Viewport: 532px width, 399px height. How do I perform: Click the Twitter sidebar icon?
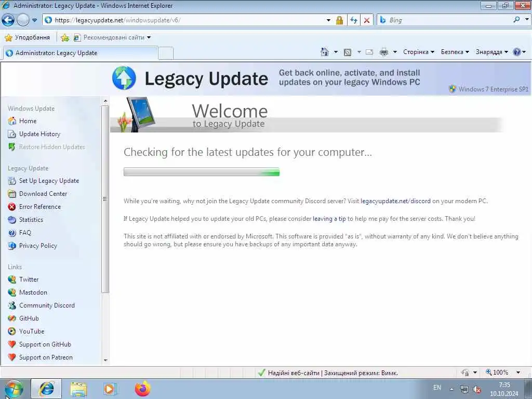[x=12, y=279]
